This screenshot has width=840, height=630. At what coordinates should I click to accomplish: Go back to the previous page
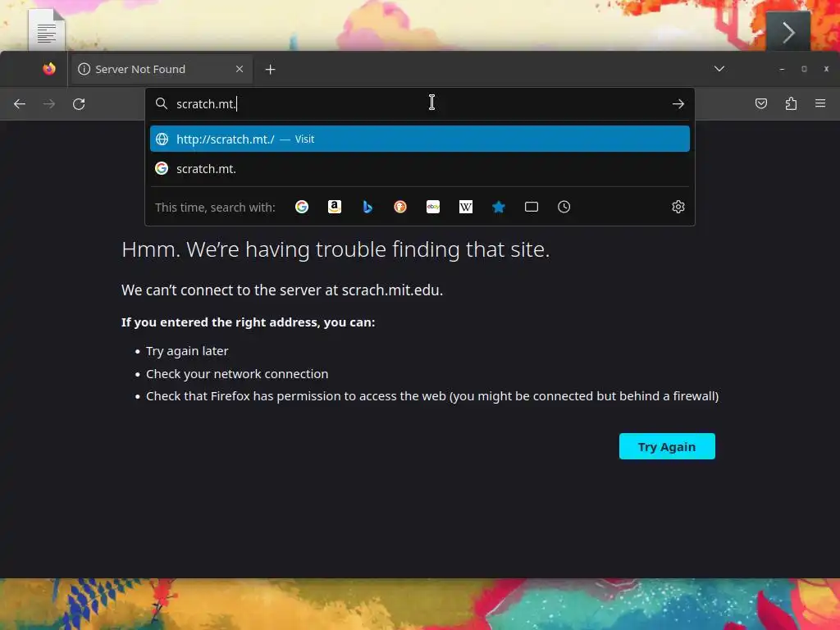click(x=20, y=104)
